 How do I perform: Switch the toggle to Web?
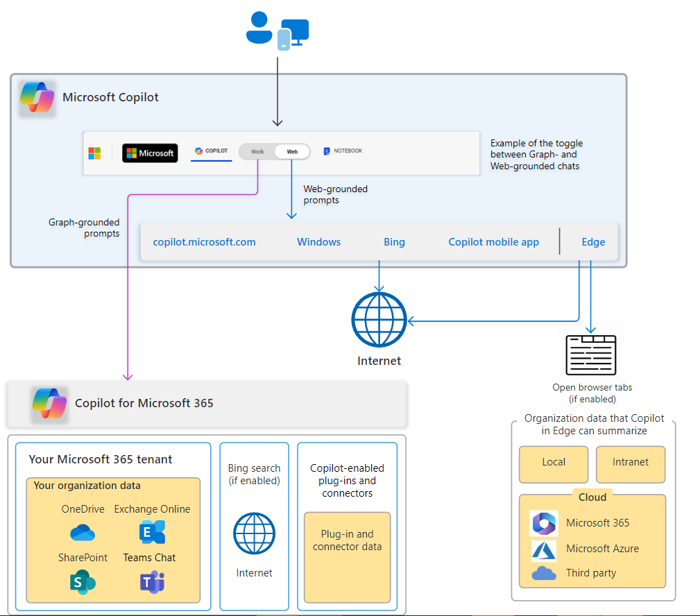[x=292, y=152]
